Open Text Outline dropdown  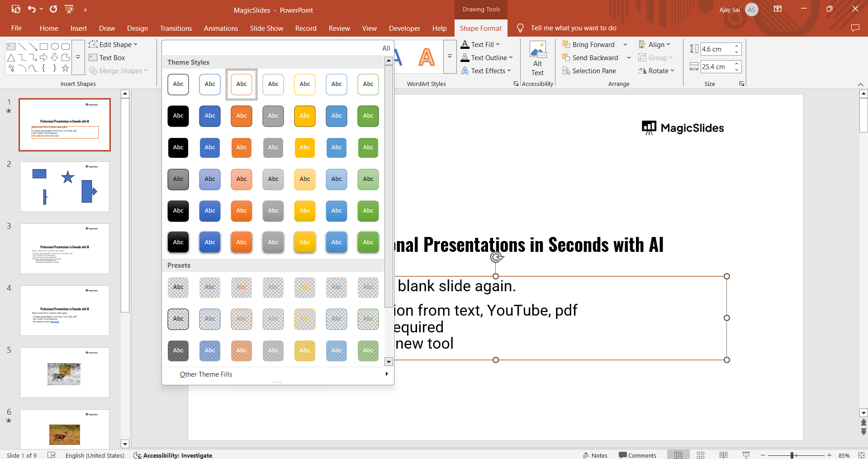coord(487,57)
